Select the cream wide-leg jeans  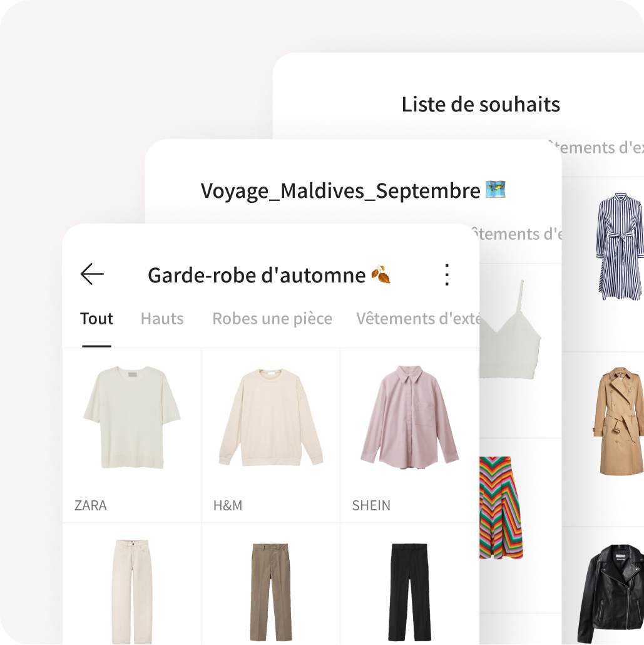(x=132, y=584)
